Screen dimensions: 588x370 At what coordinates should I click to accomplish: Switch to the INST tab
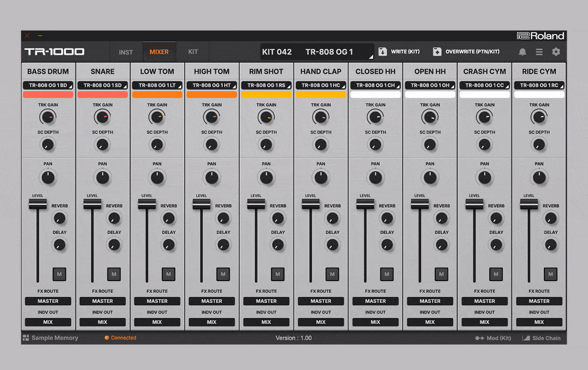tap(126, 52)
